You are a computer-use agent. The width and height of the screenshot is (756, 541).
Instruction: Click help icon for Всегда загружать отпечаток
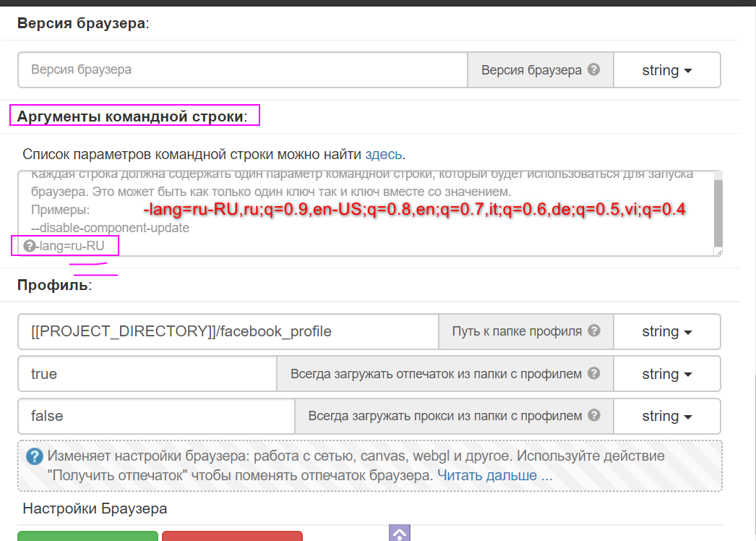tap(594, 374)
